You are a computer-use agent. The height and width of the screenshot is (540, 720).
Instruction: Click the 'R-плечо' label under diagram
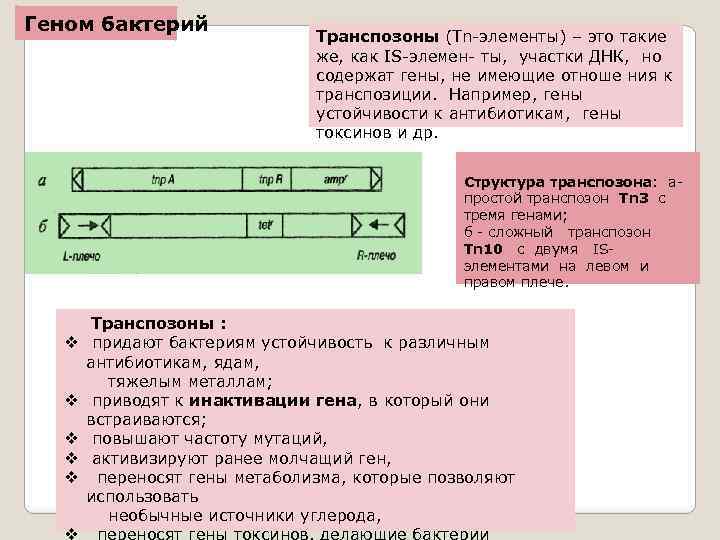377,255
